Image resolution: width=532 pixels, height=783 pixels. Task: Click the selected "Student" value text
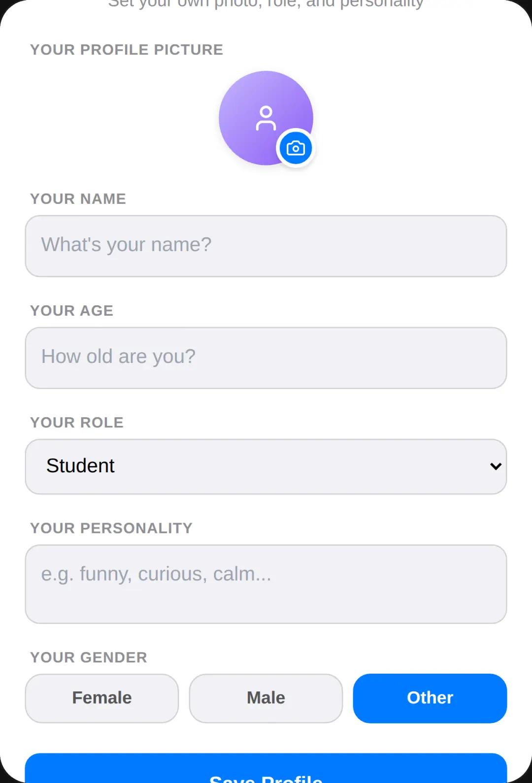(80, 466)
